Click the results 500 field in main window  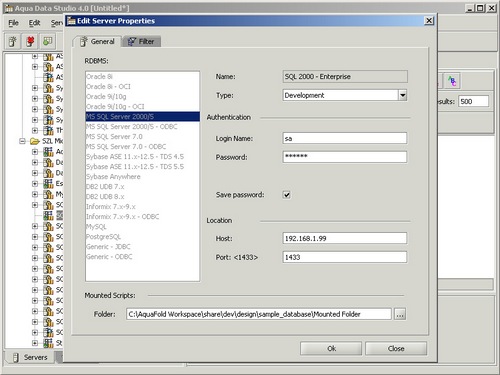[x=474, y=101]
